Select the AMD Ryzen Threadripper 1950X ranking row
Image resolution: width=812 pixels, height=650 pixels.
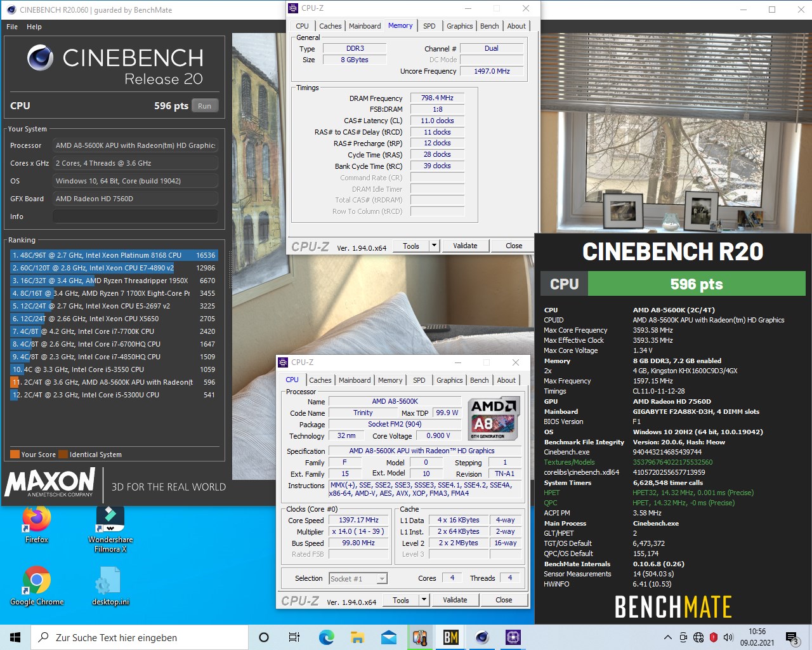(x=114, y=281)
